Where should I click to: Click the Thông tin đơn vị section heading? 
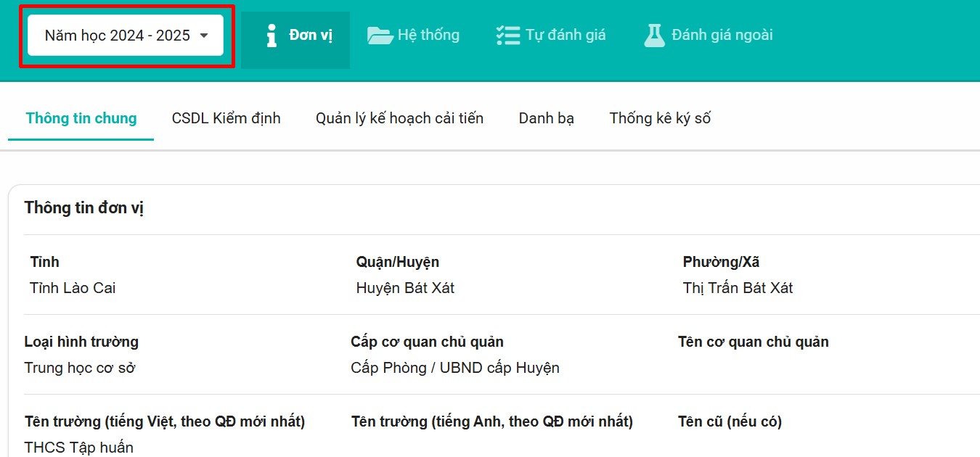(x=84, y=207)
